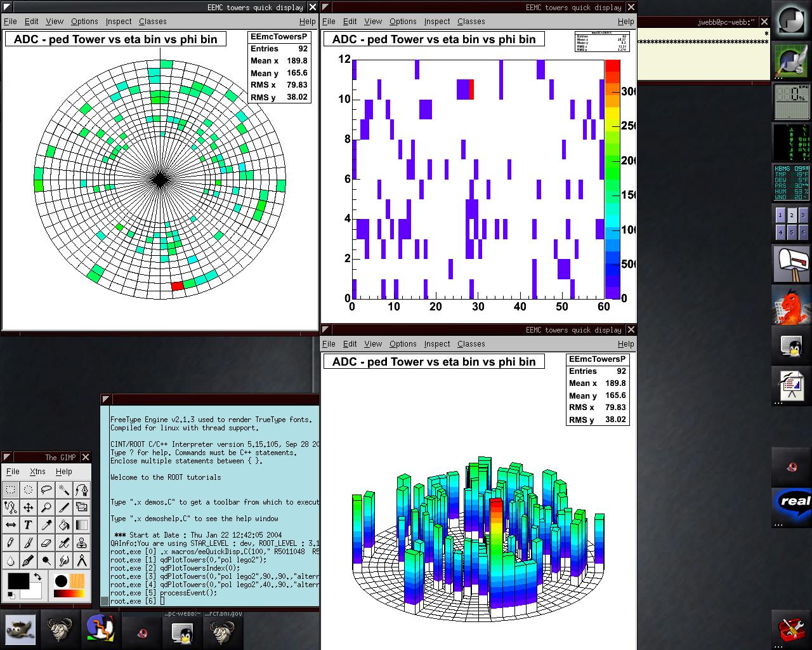Click EEmcTowersP stats box in polar plot window
Image resolution: width=812 pixels, height=650 pixels.
pos(279,67)
